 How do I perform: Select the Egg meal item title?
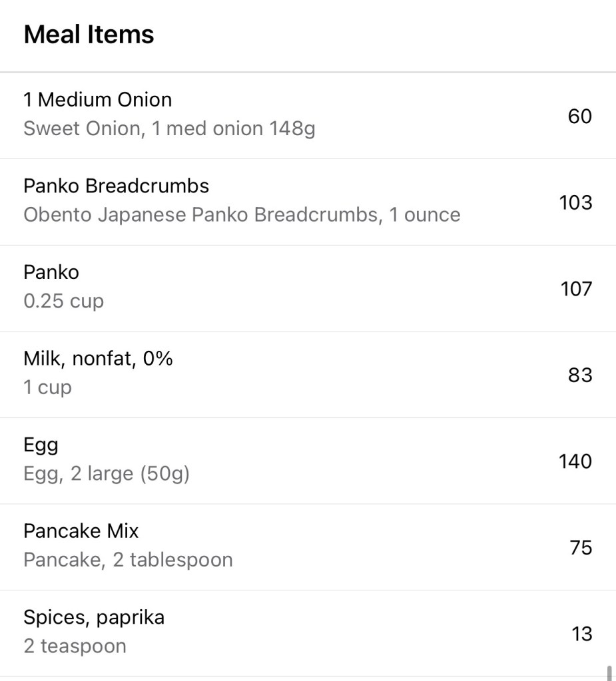click(x=41, y=445)
